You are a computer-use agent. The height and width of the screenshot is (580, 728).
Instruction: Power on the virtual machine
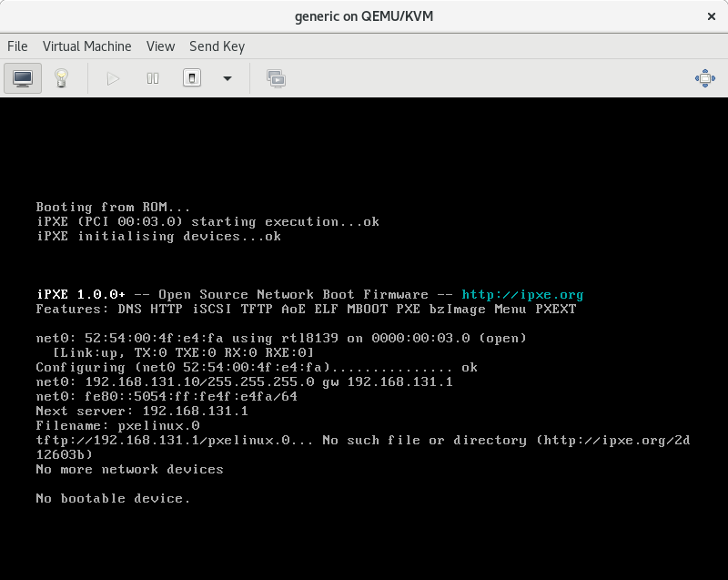pos(113,78)
